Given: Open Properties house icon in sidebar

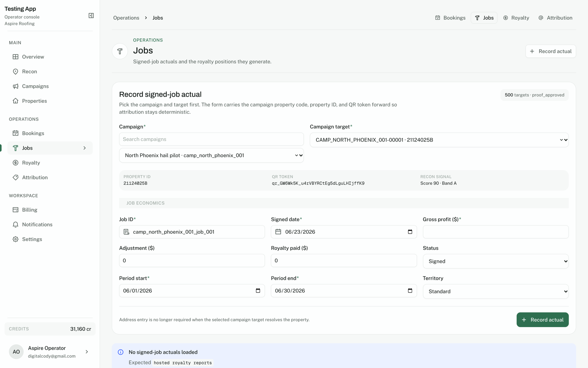Looking at the screenshot, I should (x=15, y=101).
